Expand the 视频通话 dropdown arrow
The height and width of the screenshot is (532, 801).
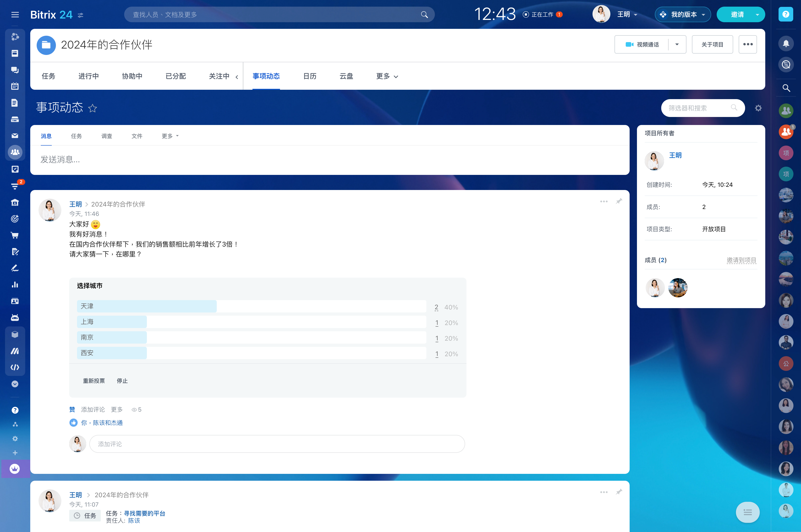pos(677,44)
